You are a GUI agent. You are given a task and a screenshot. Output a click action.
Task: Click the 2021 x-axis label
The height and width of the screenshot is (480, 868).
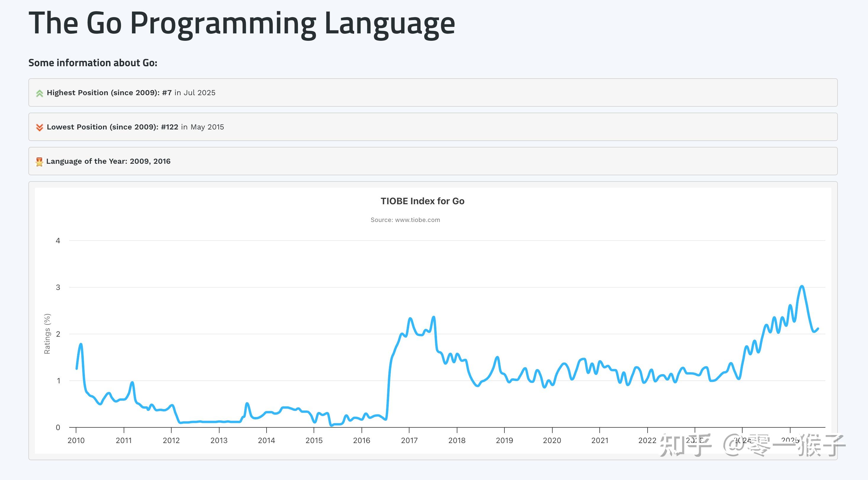600,440
